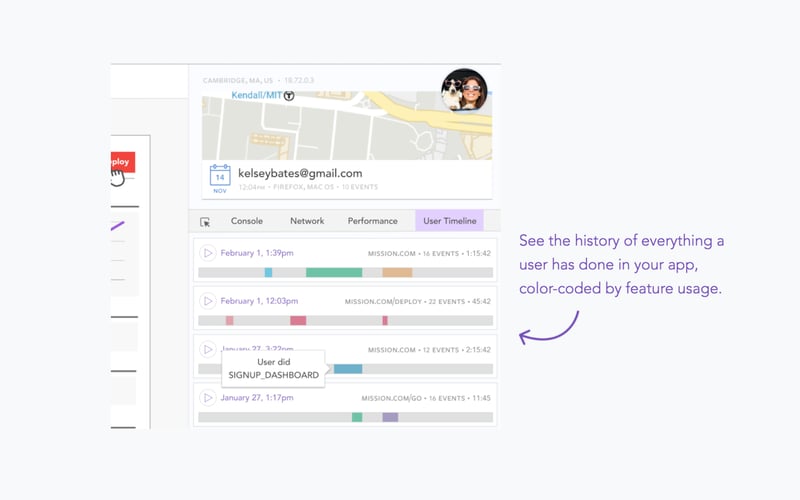Click the blue segment in 3:22pm timeline
The image size is (800, 500).
coord(348,368)
